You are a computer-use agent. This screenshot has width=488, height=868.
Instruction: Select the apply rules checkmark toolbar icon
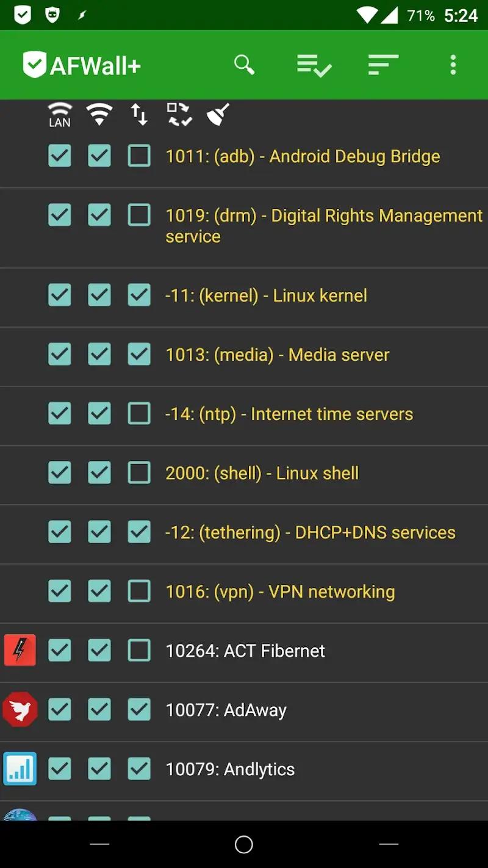point(314,65)
